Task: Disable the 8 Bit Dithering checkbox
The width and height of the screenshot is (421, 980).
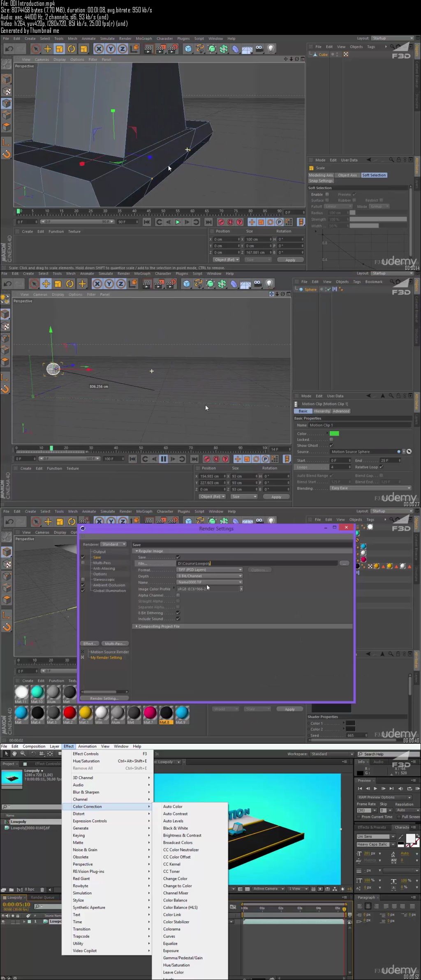Action: click(x=178, y=613)
